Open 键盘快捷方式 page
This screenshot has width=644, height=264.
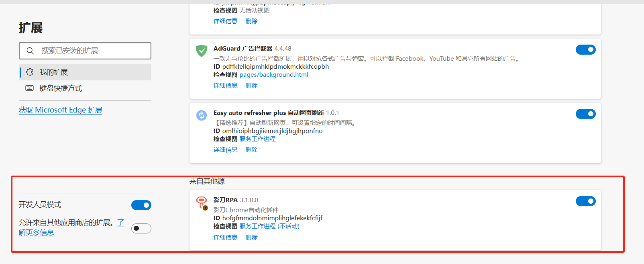[x=85, y=88]
